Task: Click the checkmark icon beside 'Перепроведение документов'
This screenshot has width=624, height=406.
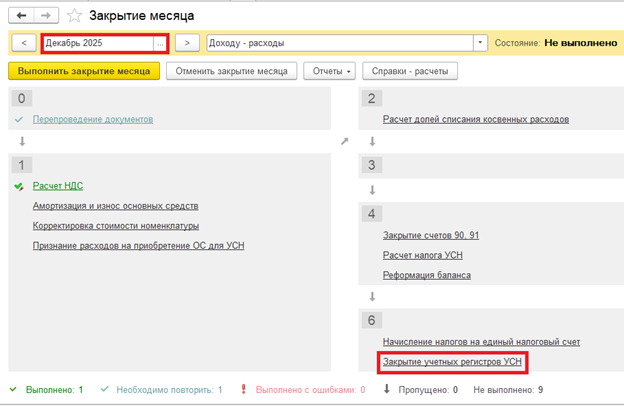Action: pos(19,119)
